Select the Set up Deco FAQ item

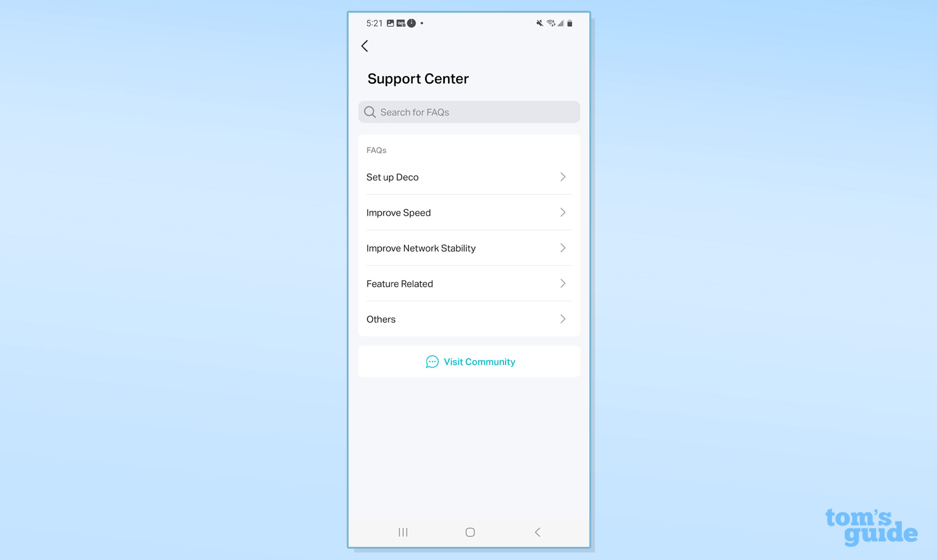tap(467, 177)
